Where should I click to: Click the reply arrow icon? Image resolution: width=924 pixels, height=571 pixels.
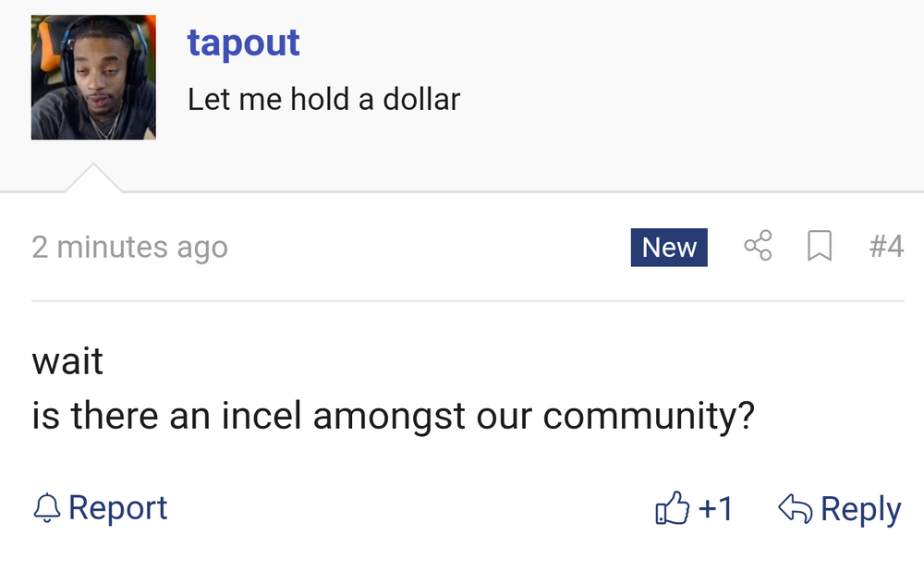pyautogui.click(x=795, y=509)
